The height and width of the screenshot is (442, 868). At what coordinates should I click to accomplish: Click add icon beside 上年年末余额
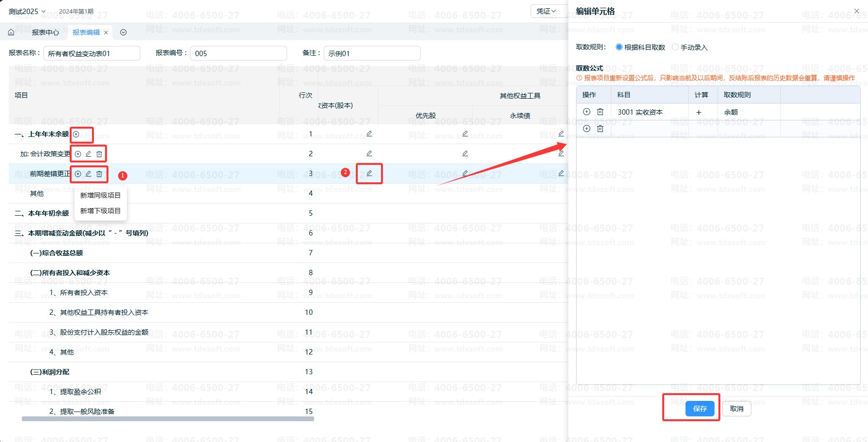coord(76,134)
